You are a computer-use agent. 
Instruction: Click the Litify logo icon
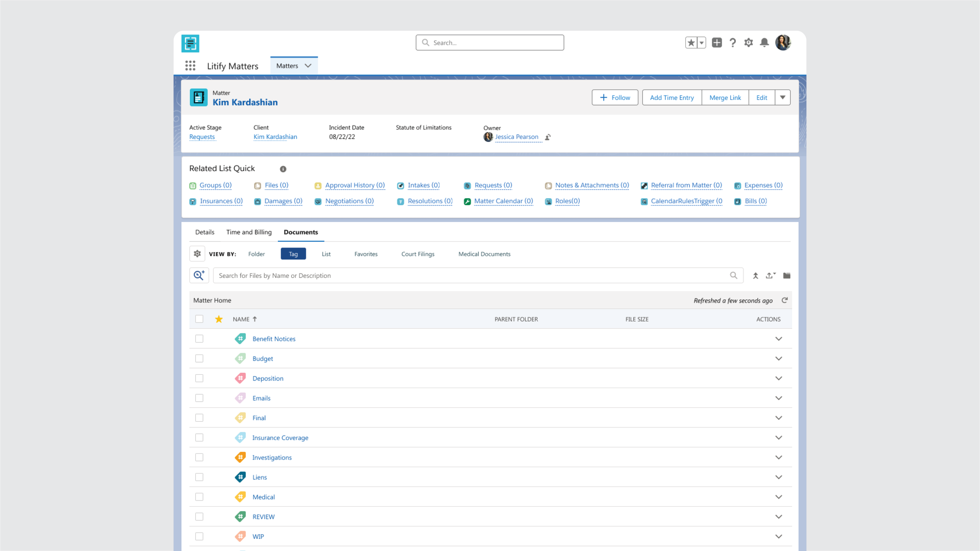click(190, 43)
